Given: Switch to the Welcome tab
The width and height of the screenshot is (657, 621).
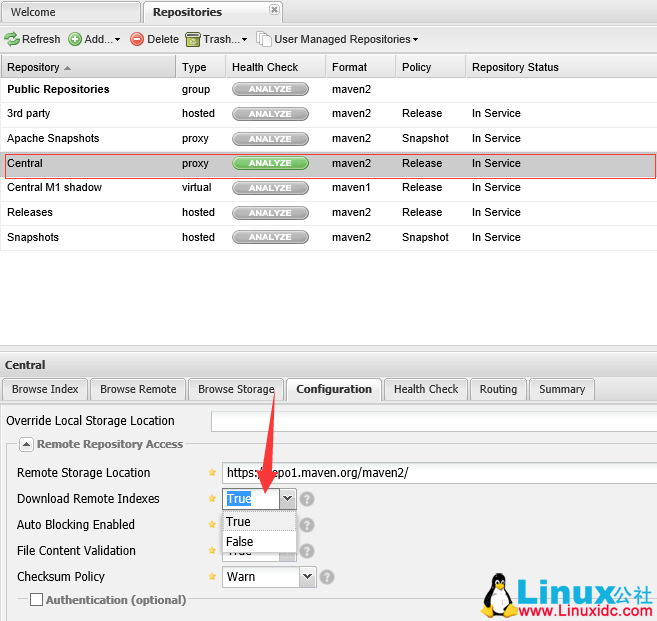Looking at the screenshot, I should coord(34,12).
